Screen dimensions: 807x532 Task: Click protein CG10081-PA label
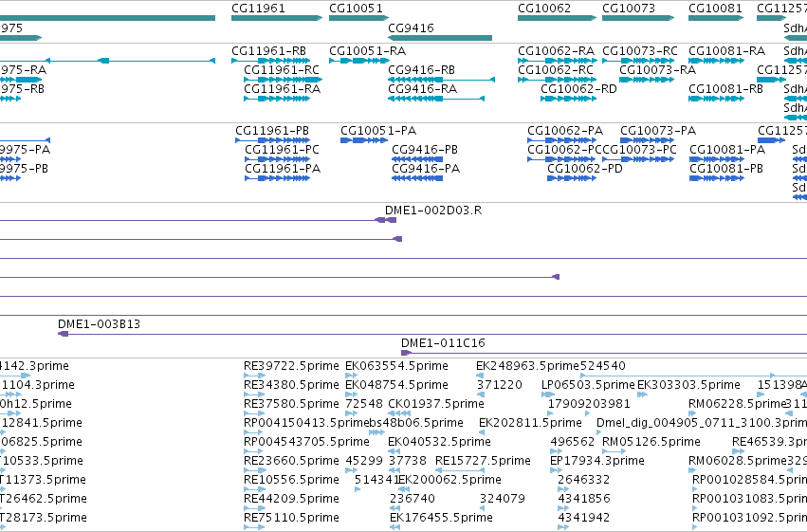pyautogui.click(x=727, y=150)
